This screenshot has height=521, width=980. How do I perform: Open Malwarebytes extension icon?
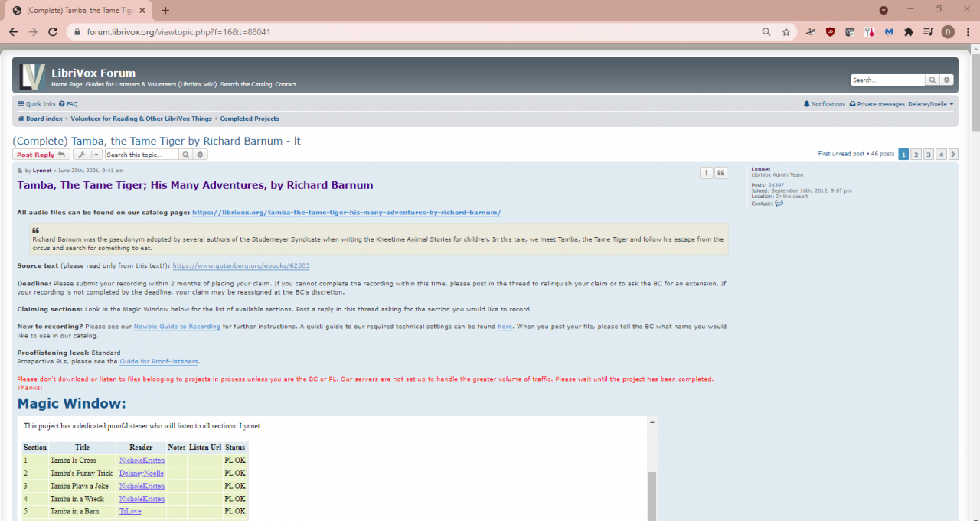889,32
